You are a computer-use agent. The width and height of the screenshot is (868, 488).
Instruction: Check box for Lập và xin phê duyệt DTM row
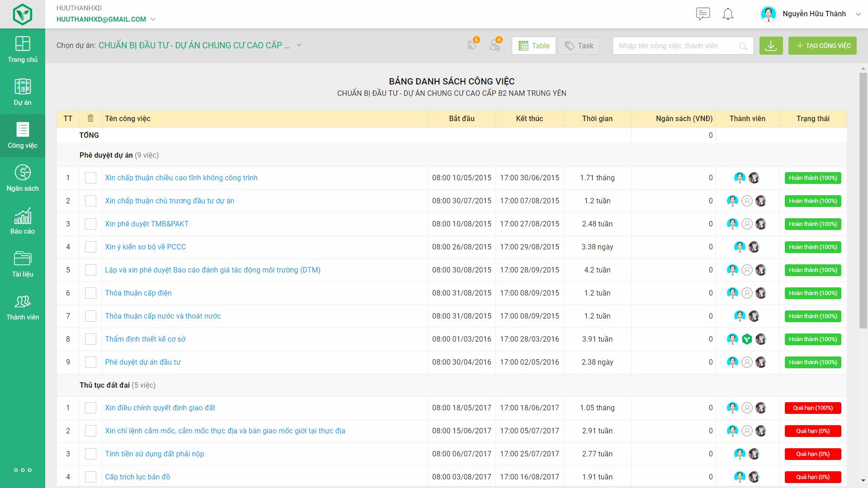tap(90, 270)
